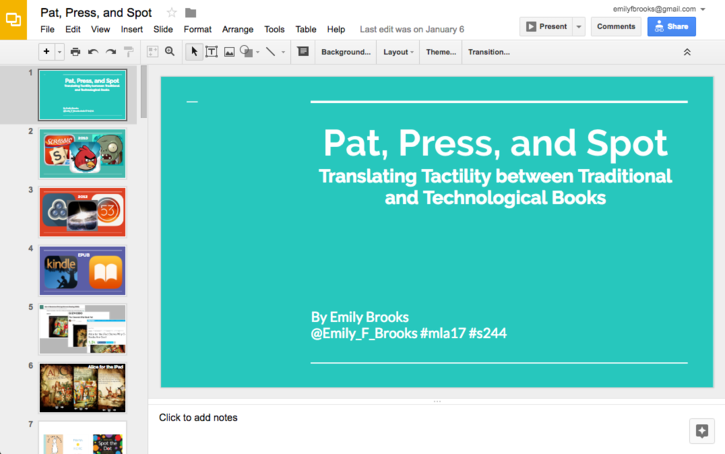Click the By Emily Brooks text
The width and height of the screenshot is (725, 454).
[360, 317]
